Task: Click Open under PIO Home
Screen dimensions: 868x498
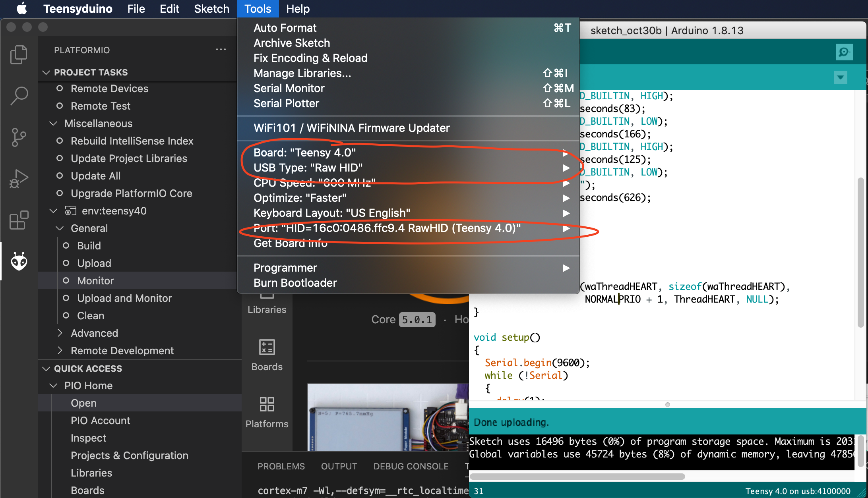Action: click(83, 403)
